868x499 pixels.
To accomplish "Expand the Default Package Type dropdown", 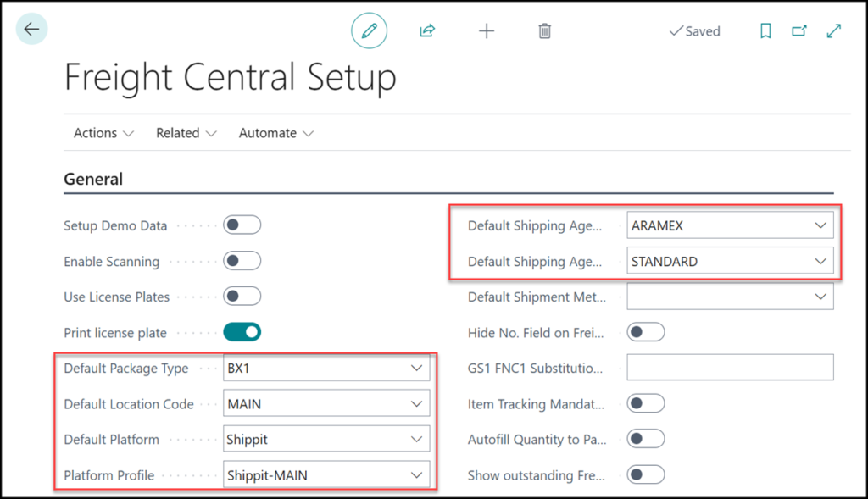I will [416, 369].
